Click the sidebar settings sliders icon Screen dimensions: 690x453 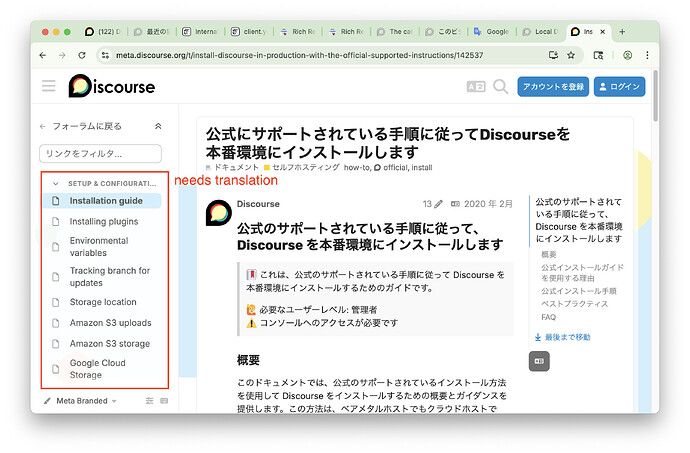(150, 401)
